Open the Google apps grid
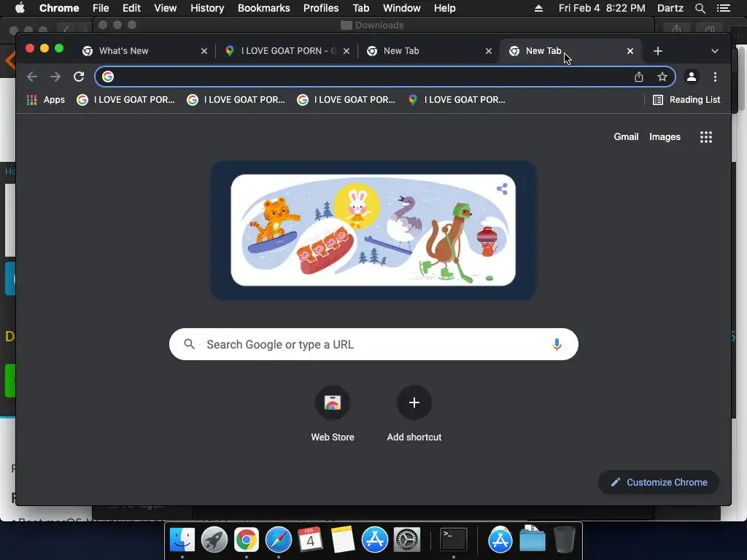747x560 pixels. point(706,137)
